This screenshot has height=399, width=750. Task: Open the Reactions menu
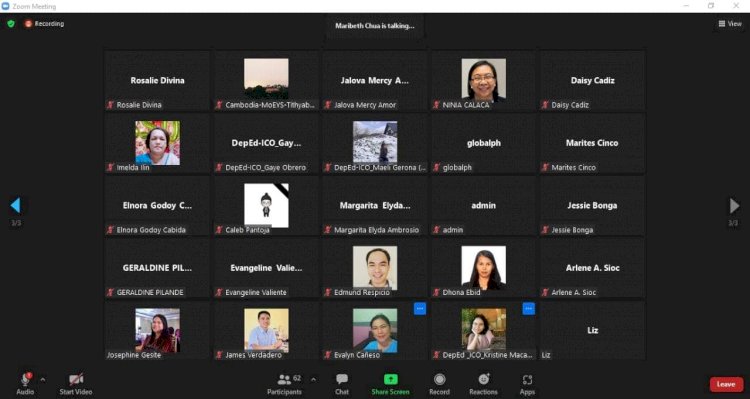(x=483, y=384)
